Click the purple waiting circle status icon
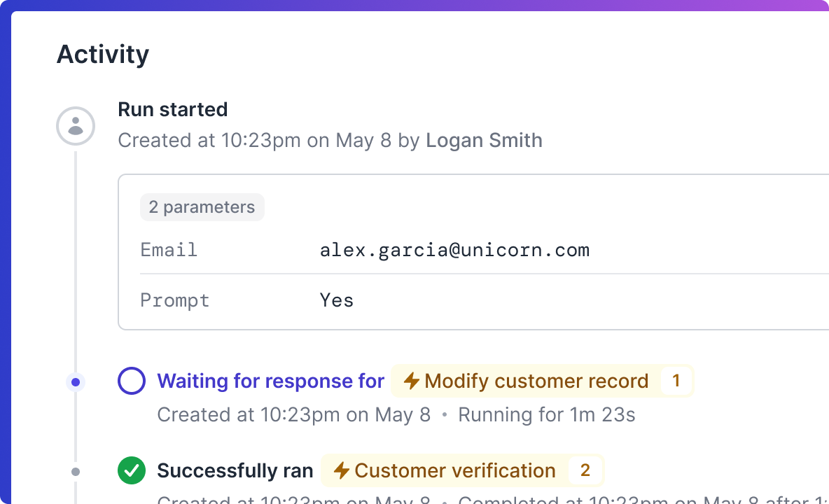Screen dimensions: 829x504 coord(132,381)
